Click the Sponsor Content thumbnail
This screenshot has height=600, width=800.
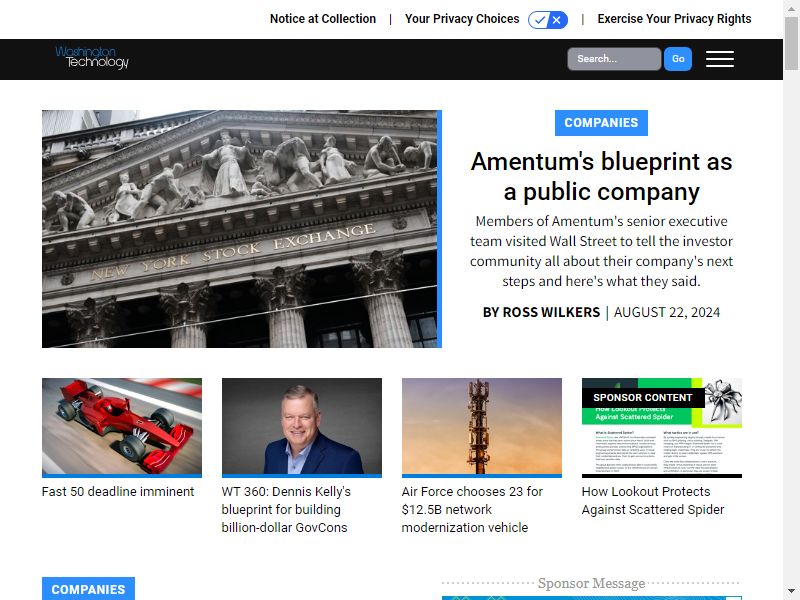pyautogui.click(x=662, y=428)
